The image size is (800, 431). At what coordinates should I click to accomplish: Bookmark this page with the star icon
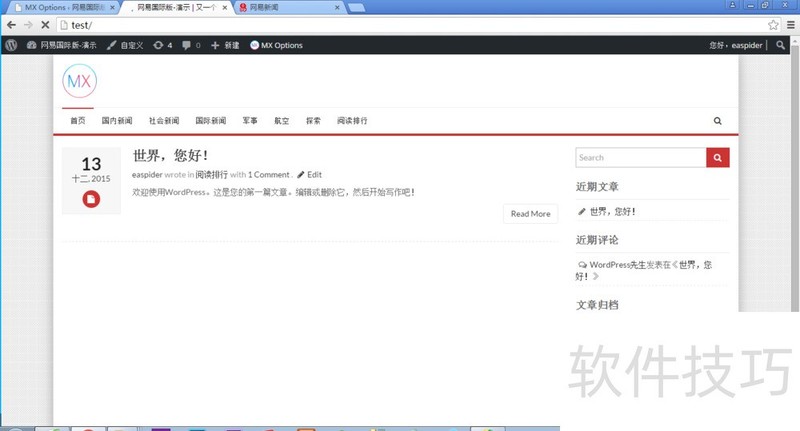click(773, 25)
